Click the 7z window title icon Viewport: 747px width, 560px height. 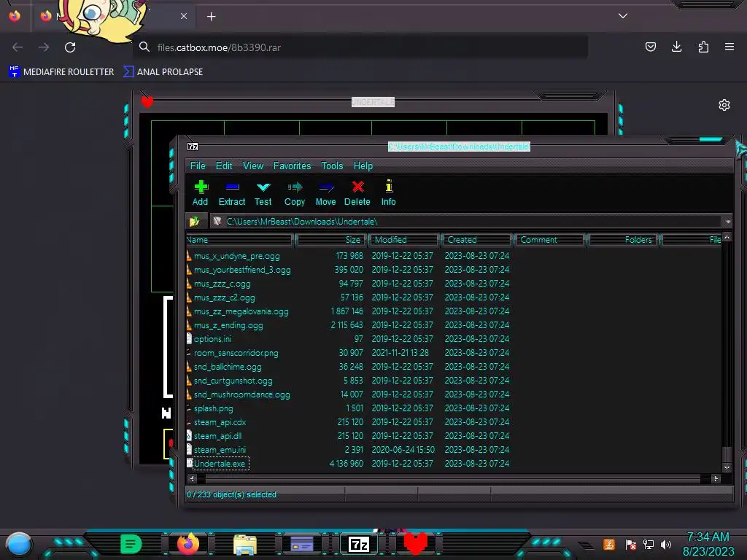coord(193,147)
